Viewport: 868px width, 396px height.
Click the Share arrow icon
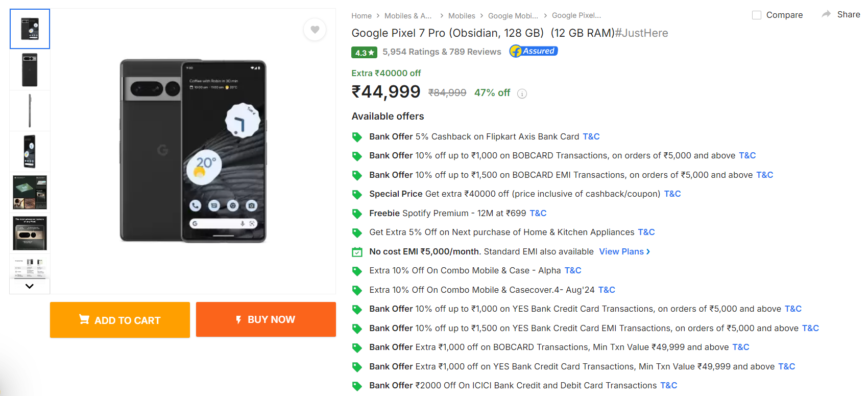coord(826,14)
